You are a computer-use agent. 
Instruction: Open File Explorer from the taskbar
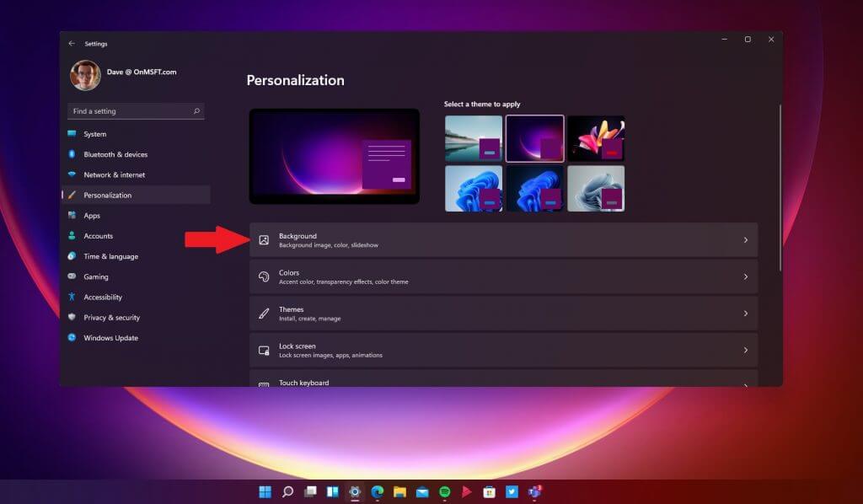pos(399,491)
